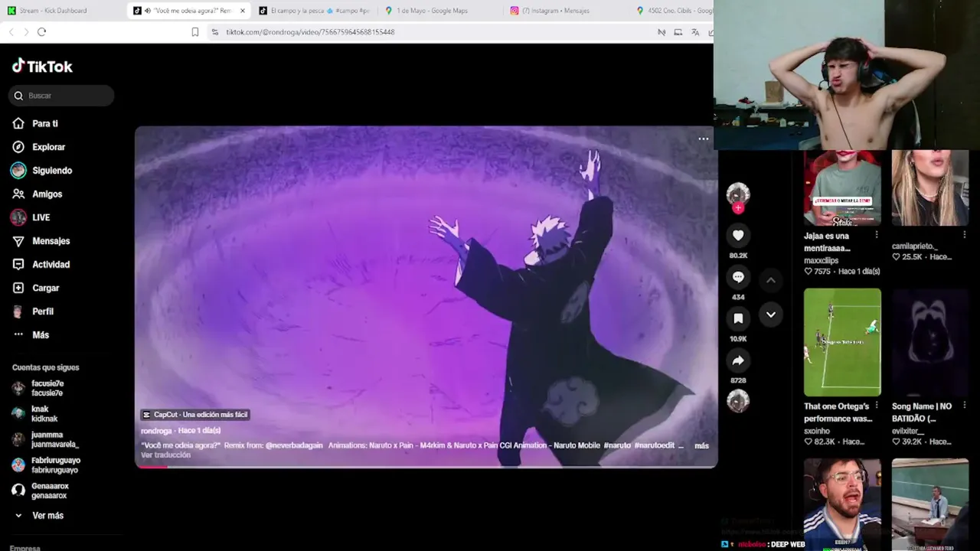Like the video with the heart icon
Screen dimensions: 980x551
pyautogui.click(x=738, y=236)
